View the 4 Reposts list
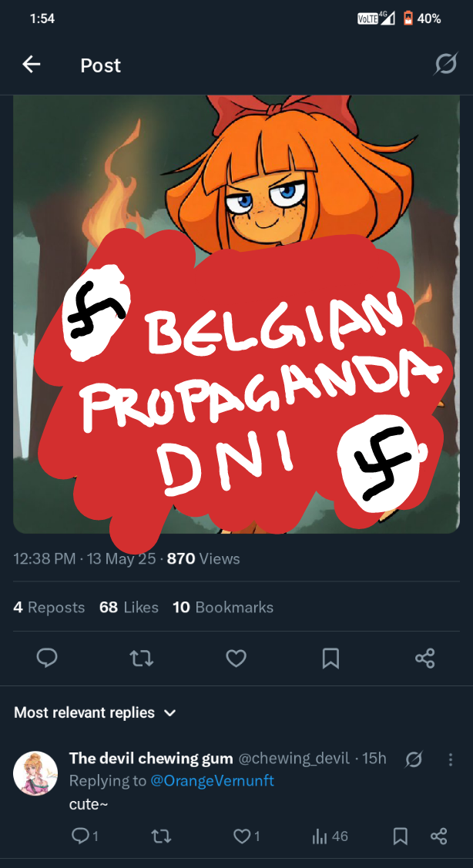The height and width of the screenshot is (868, 473). point(49,607)
